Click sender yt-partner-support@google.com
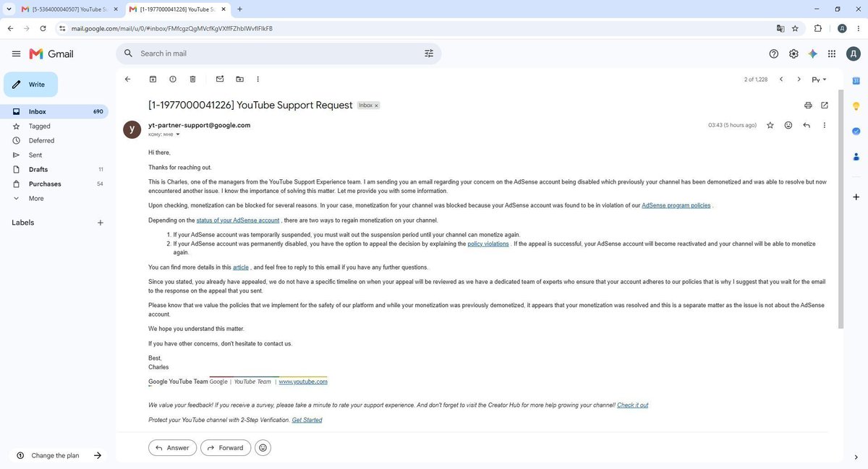The image size is (868, 469). (x=200, y=125)
